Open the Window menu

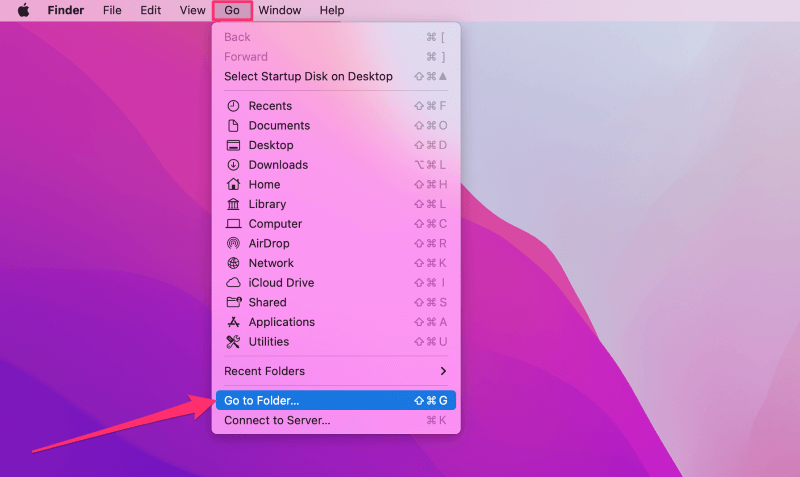click(280, 10)
